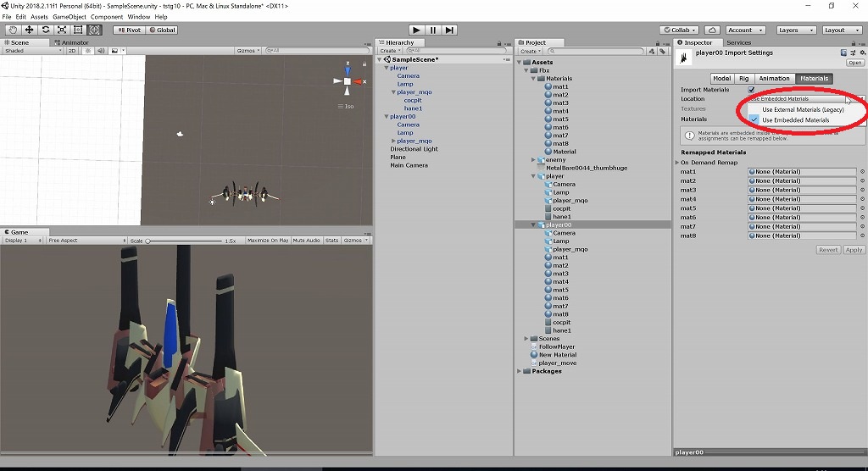Collapse the player00 asset in Project
The width and height of the screenshot is (868, 471).
tap(534, 224)
